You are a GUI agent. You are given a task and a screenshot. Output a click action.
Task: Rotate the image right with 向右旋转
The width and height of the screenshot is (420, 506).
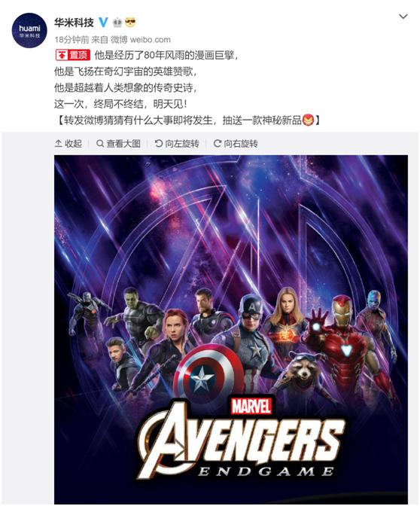pos(236,144)
